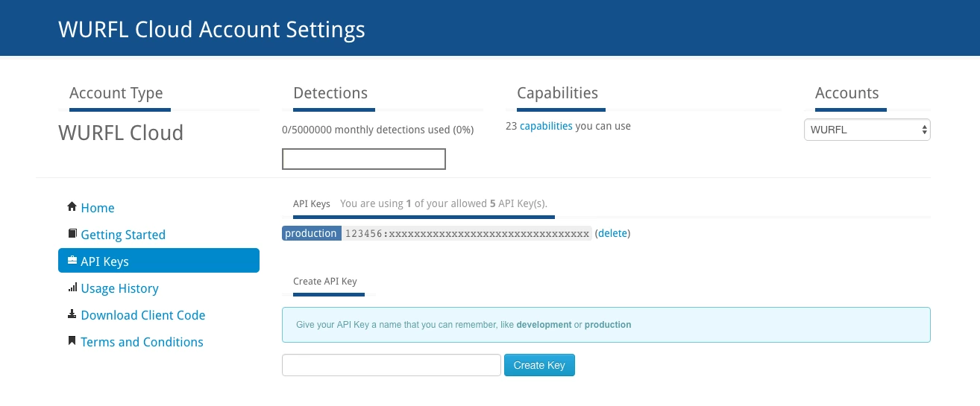Go to Download Client Code
This screenshot has width=980, height=406.
(x=143, y=315)
